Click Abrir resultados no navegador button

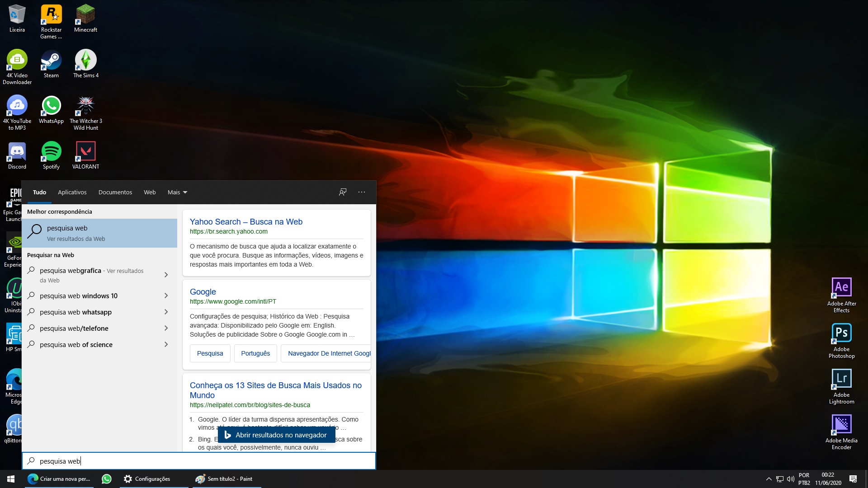276,434
